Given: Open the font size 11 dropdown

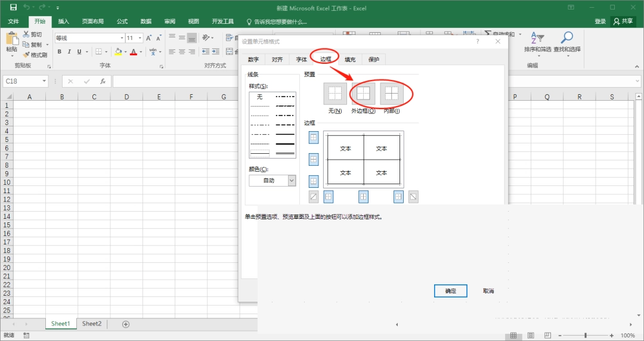Looking at the screenshot, I should click(x=140, y=38).
